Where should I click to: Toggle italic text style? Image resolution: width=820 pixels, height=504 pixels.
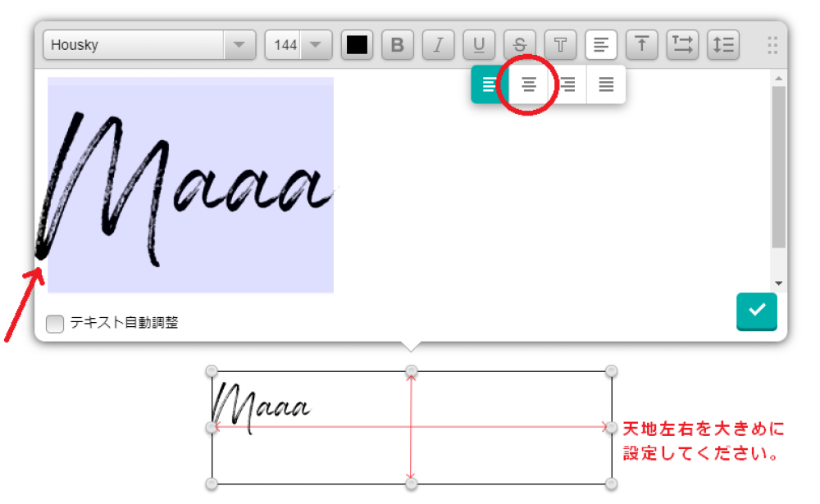(x=438, y=45)
